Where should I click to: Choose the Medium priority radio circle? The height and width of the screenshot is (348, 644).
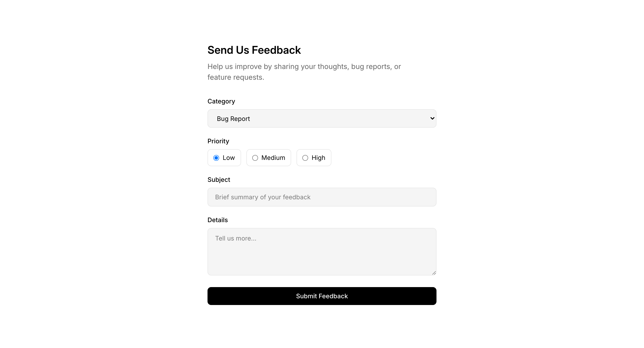pyautogui.click(x=255, y=158)
